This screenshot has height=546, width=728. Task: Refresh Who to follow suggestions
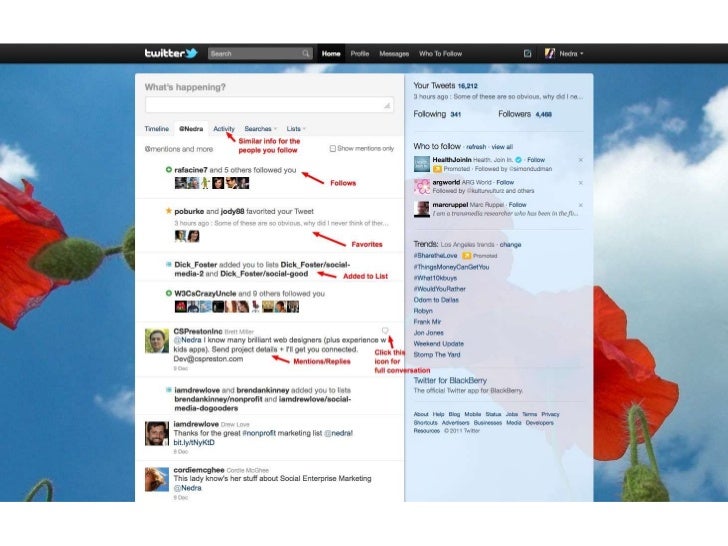pyautogui.click(x=476, y=147)
